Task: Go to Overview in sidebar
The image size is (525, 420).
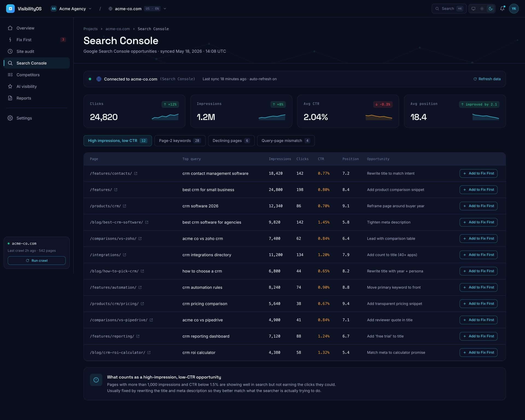Action: click(x=37, y=28)
